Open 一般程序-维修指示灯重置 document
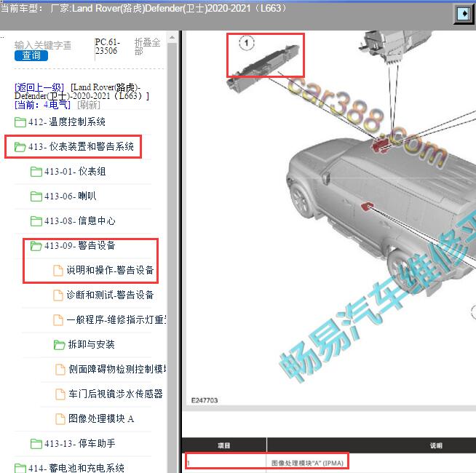Viewport: 476px width, 473px height. tap(116, 319)
